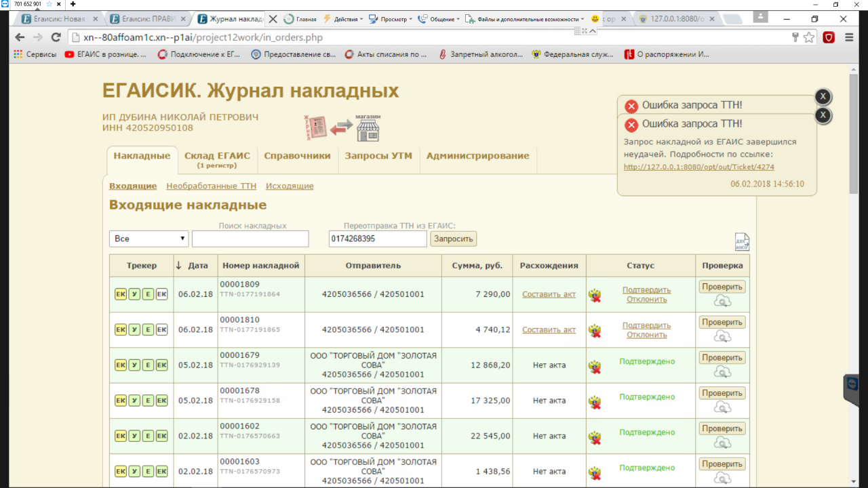Click the 'Поиск накладных' search field
Screen dimensions: 868x488
[250, 239]
